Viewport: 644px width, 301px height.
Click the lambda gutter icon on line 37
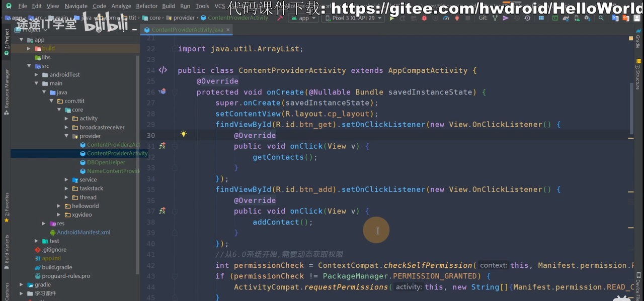(162, 211)
